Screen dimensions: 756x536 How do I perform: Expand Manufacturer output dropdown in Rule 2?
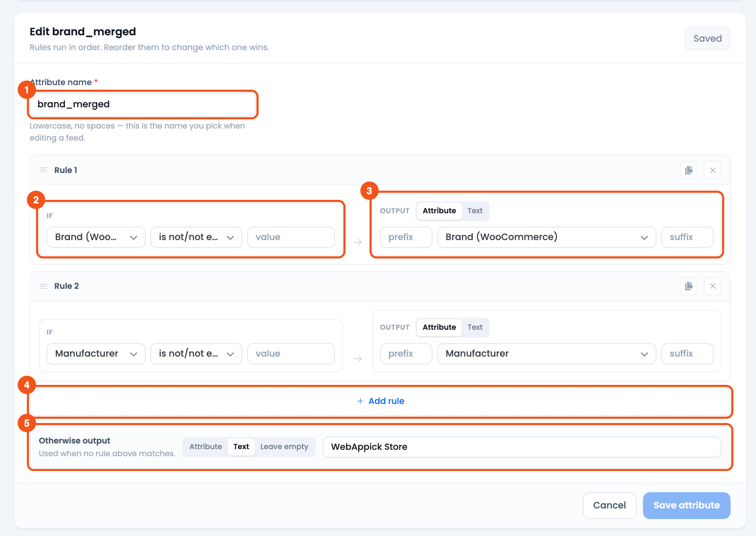coord(547,354)
